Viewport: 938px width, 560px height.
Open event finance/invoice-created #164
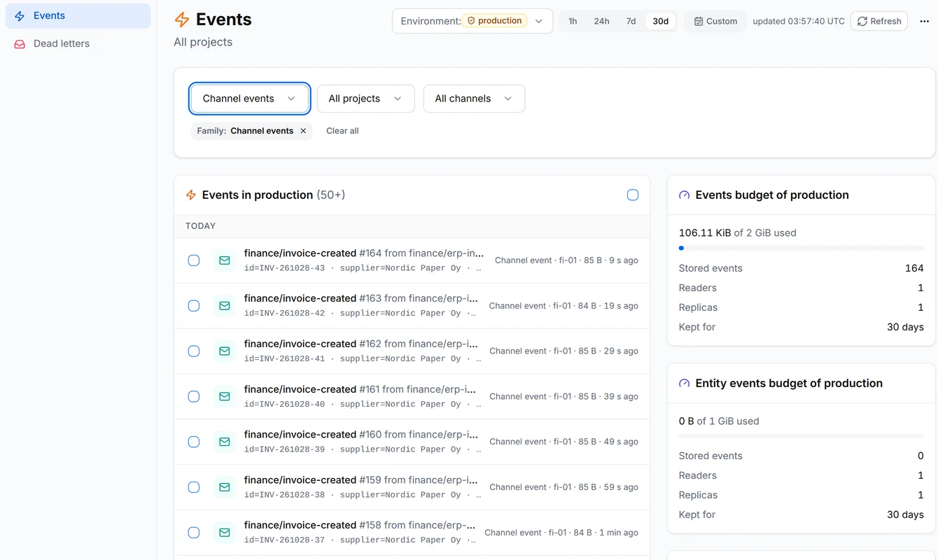pos(412,260)
